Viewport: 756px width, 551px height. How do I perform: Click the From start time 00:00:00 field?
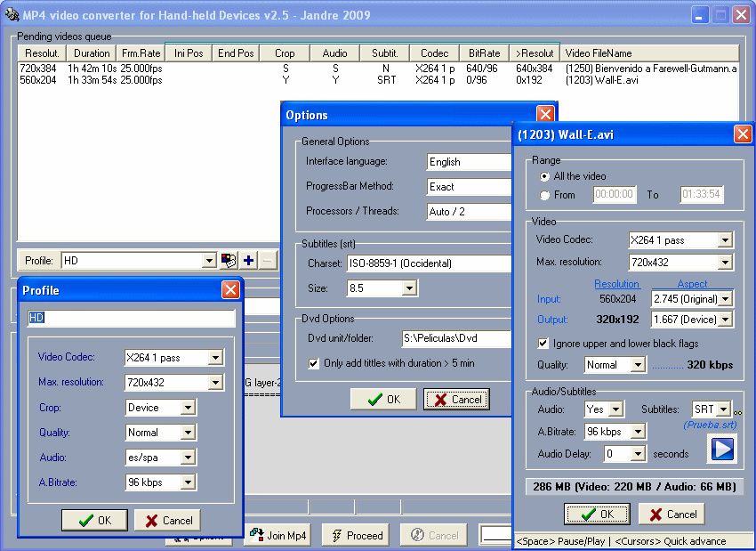click(x=615, y=194)
